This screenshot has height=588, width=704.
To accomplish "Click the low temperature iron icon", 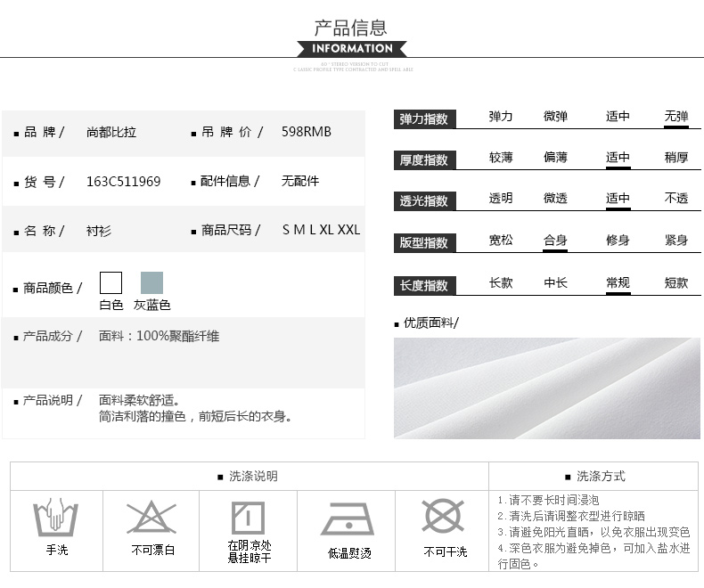I will [347, 519].
